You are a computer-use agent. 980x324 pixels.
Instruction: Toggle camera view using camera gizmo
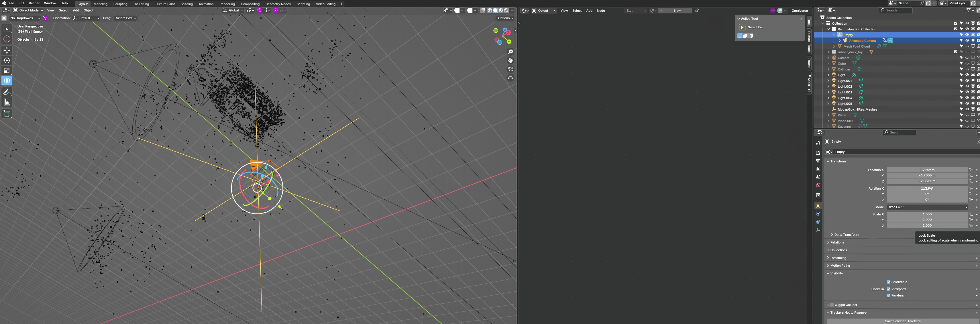510,69
